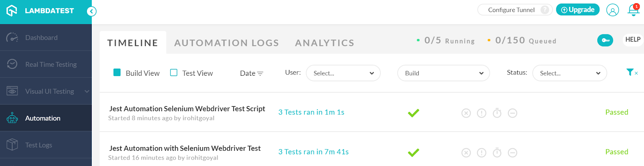Uncheck the Build View checkbox
This screenshot has height=166, width=644.
pos(117,73)
